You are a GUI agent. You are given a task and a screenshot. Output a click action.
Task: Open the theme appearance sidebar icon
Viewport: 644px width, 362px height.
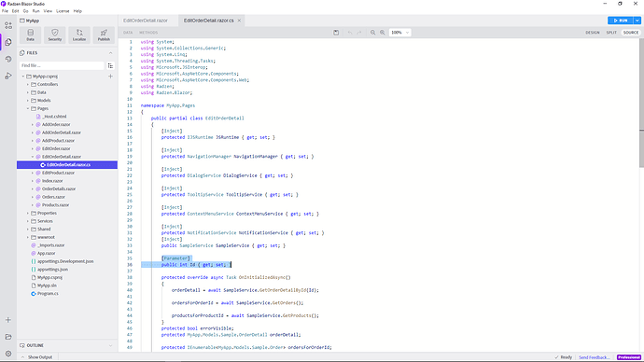[8, 59]
